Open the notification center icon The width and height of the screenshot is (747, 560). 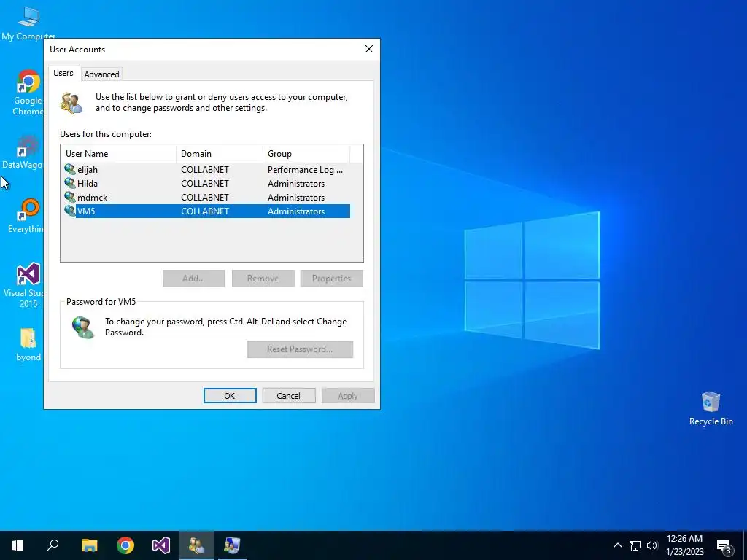pos(724,546)
